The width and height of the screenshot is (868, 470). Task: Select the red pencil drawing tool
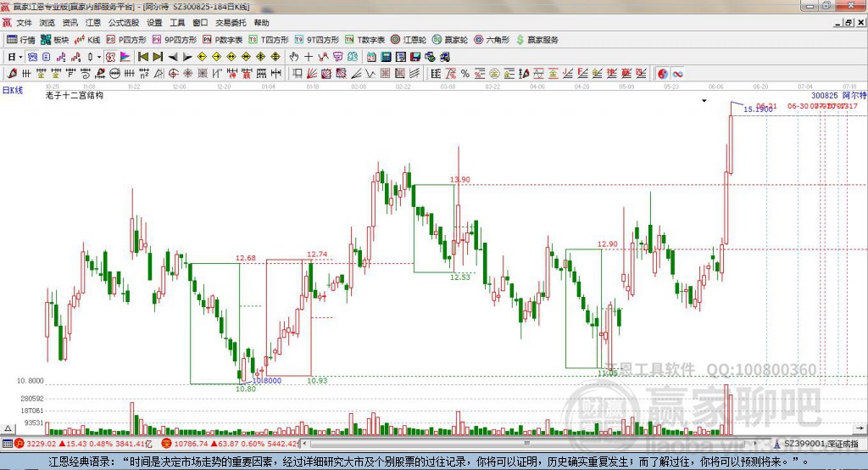tap(12, 74)
